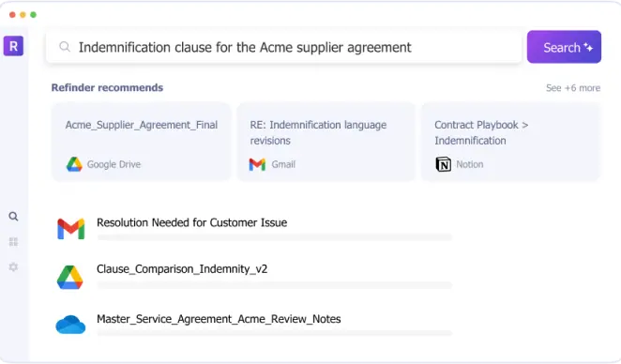Click the OneDrive cloud icon beside the Master_Service_Agreement result
Screen dimensions: 621x364
[x=70, y=325]
